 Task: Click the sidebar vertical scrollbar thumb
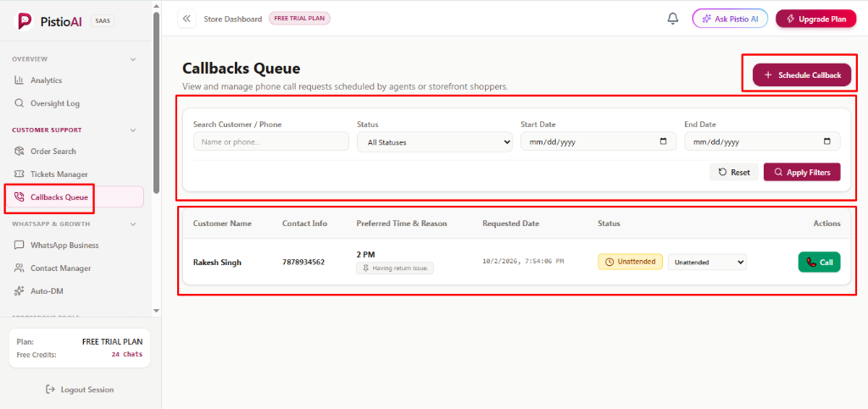(156, 102)
